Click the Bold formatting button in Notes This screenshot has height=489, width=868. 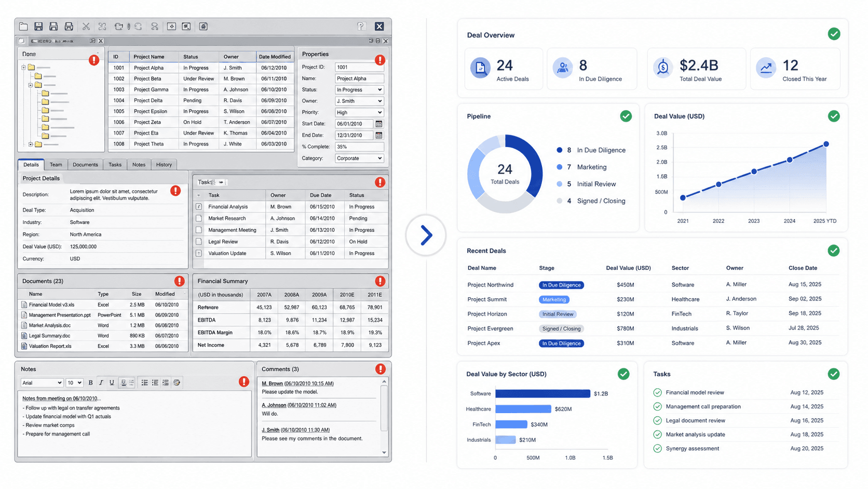tap(90, 382)
